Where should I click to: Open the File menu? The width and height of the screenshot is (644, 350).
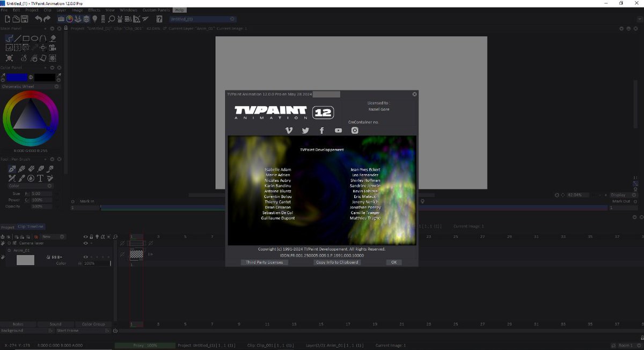pos(4,10)
